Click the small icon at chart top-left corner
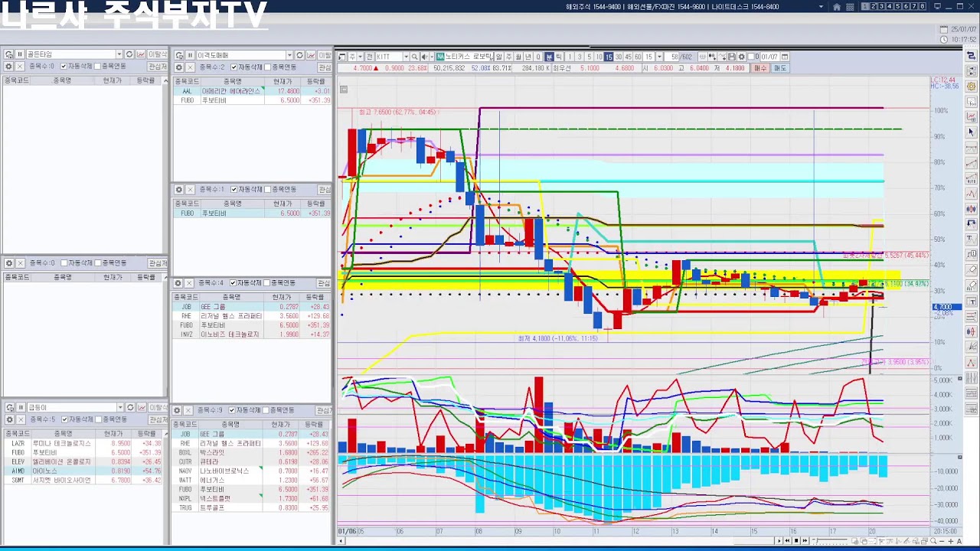This screenshot has width=980, height=551. pyautogui.click(x=344, y=90)
